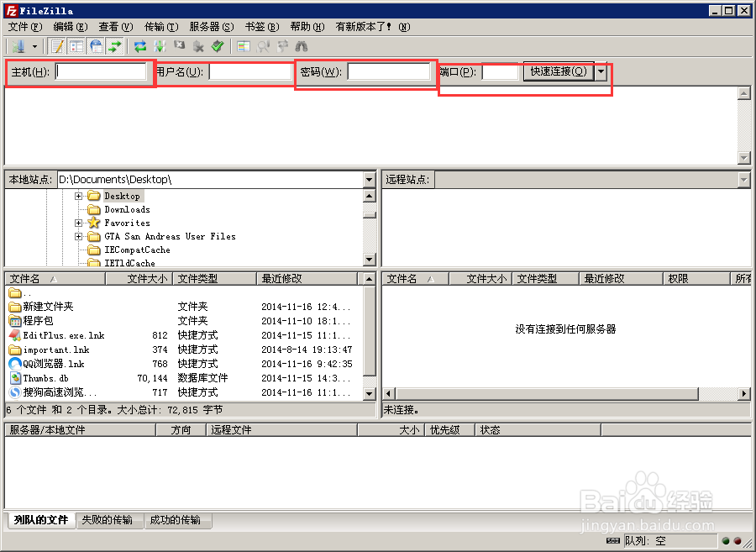Sort queue by 服务器/本地文件 column
The width and height of the screenshot is (756, 552).
pos(81,429)
